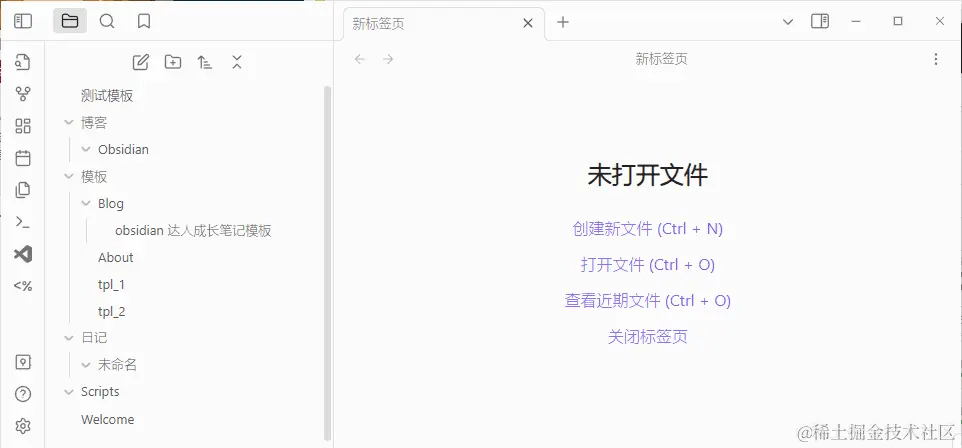Image resolution: width=962 pixels, height=448 pixels.
Task: Toggle the right sidebar panel icon
Action: (x=820, y=21)
